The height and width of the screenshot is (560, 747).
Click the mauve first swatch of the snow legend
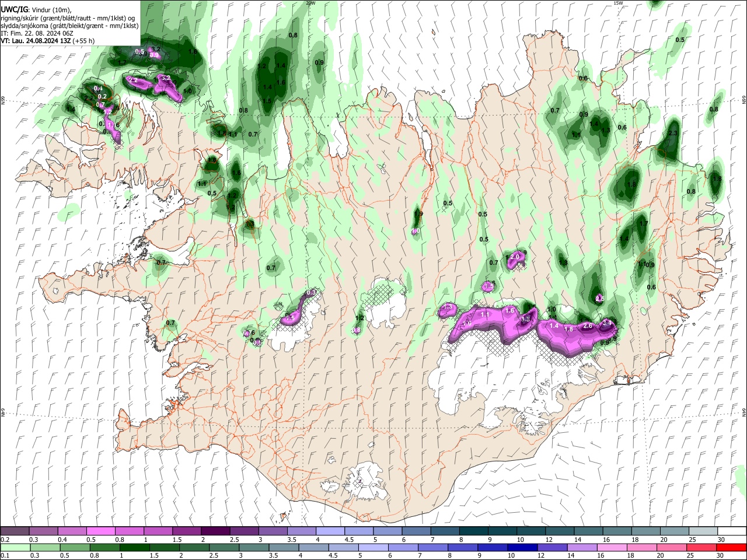15,531
